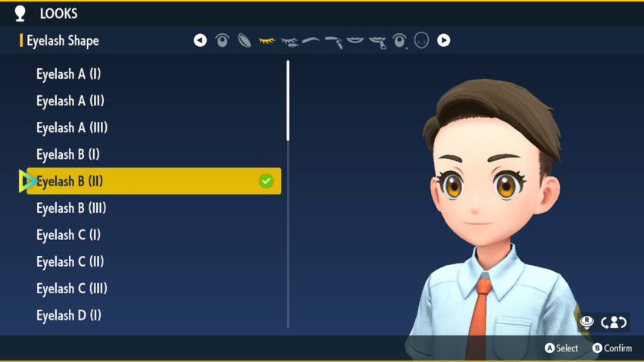Click the LOOKS head silhouette icon
The image size is (644, 362).
pos(20,14)
